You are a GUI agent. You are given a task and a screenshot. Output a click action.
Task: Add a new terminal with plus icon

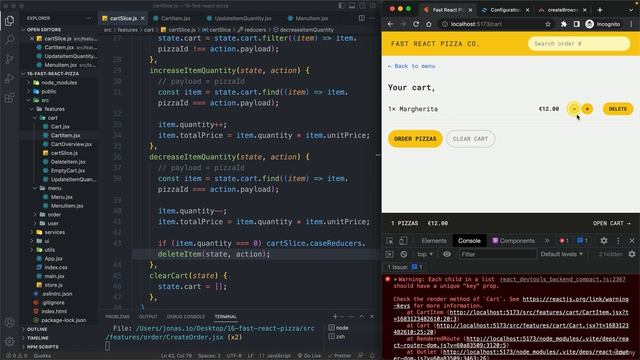[x=335, y=316]
